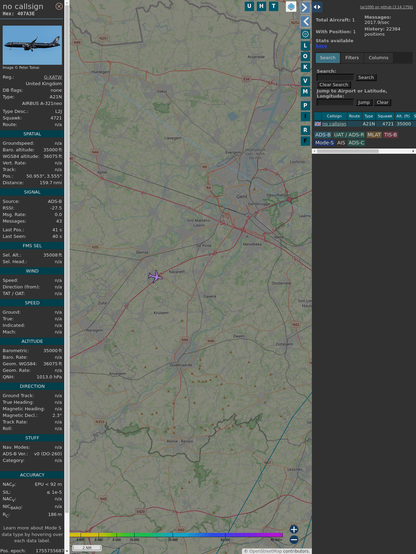Zoom in with the plus icon
416x554 pixels.
pos(294,529)
